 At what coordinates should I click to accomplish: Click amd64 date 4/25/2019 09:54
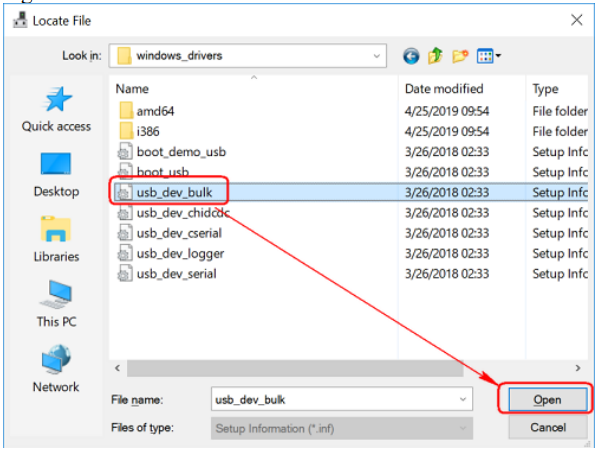point(447,111)
